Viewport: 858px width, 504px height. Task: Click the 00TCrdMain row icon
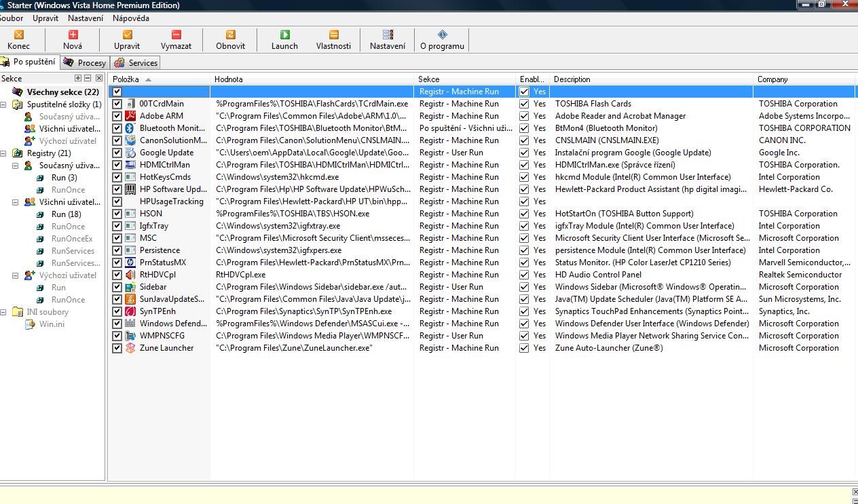(x=131, y=104)
